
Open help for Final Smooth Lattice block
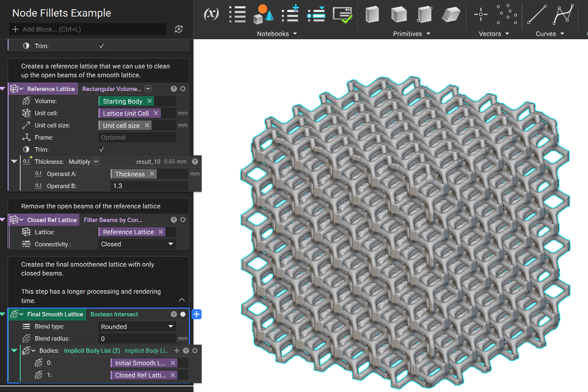coord(174,314)
